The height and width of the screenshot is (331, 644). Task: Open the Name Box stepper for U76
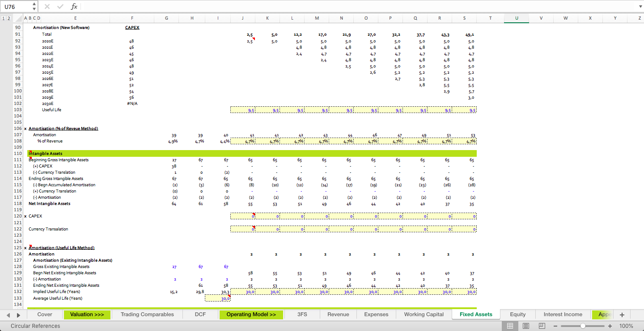34,6
